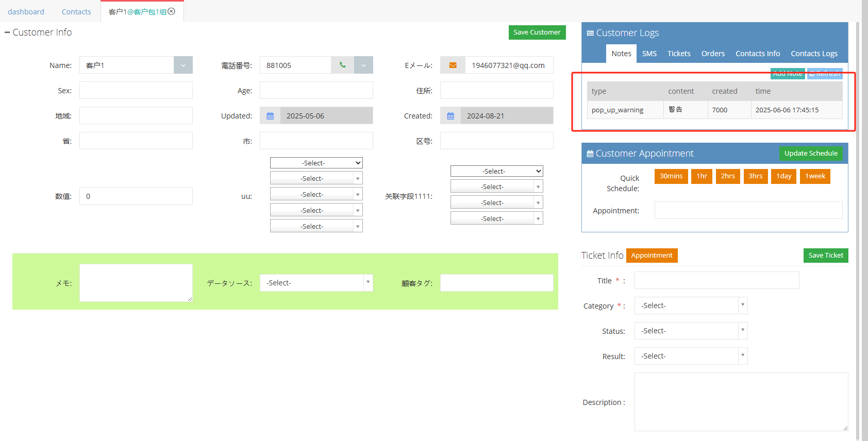
Task: Select the SMS log tab
Action: point(649,54)
